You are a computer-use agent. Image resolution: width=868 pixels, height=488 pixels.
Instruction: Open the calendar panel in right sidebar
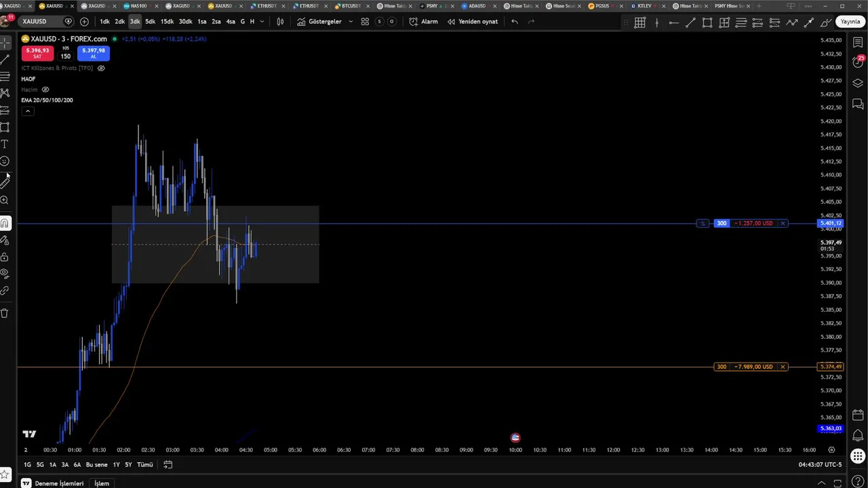pyautogui.click(x=858, y=415)
